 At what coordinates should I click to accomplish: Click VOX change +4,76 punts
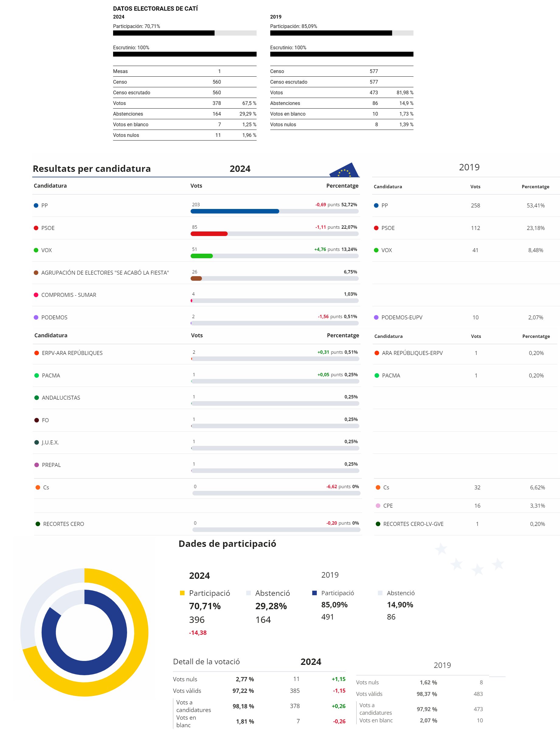point(327,249)
